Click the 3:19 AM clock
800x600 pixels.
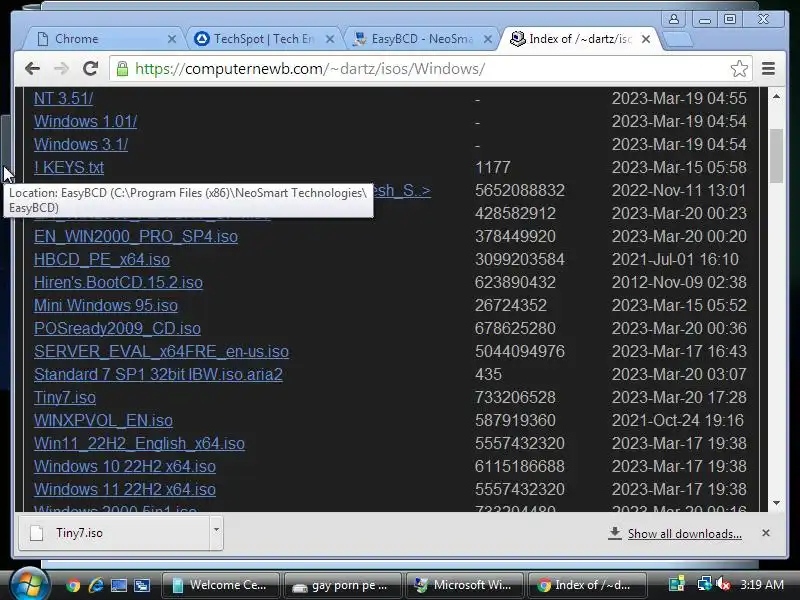(762, 584)
